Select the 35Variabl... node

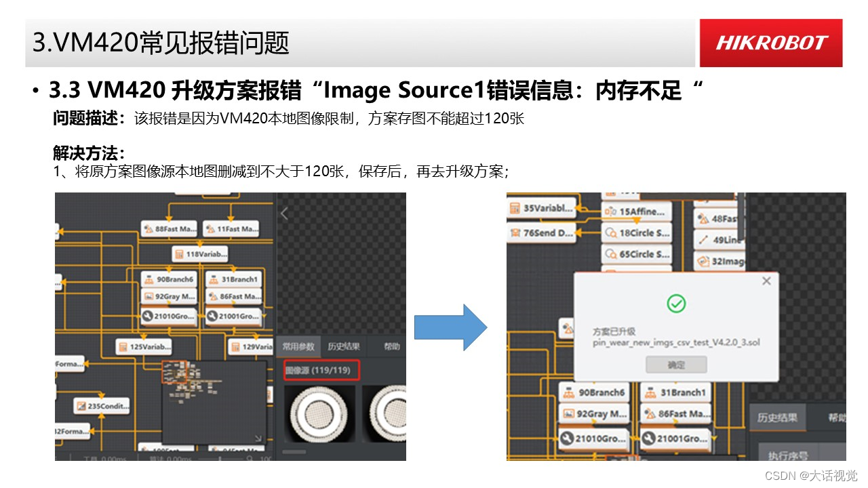pos(541,208)
